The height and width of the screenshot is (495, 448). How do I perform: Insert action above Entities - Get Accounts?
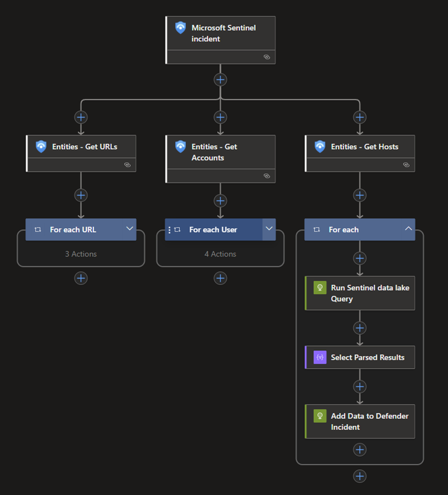coord(221,117)
